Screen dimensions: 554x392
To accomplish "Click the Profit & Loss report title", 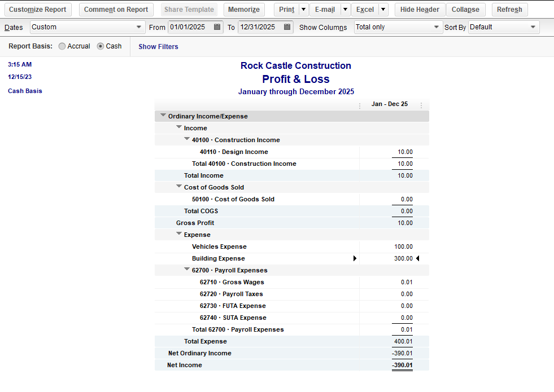I will pyautogui.click(x=296, y=79).
